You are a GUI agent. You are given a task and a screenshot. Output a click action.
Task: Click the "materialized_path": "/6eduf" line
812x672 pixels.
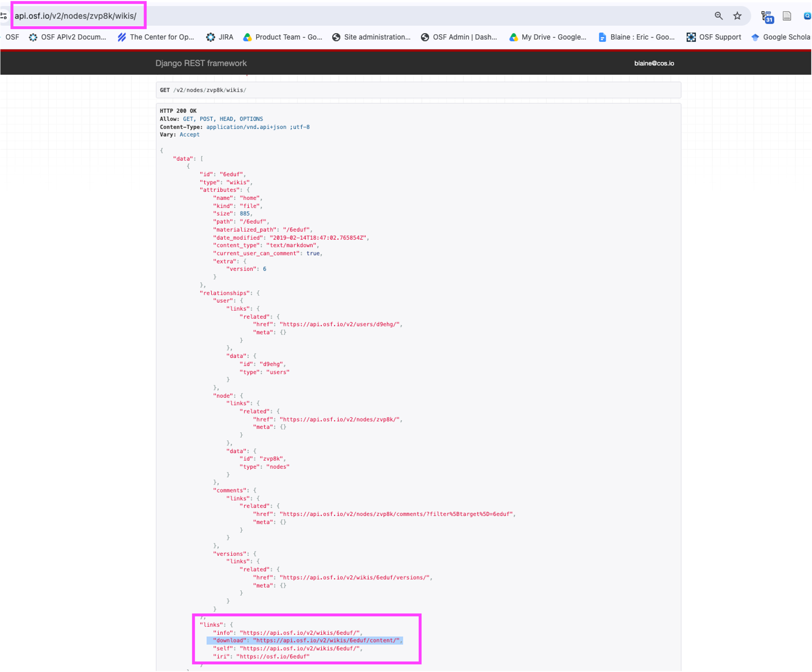[x=263, y=230]
